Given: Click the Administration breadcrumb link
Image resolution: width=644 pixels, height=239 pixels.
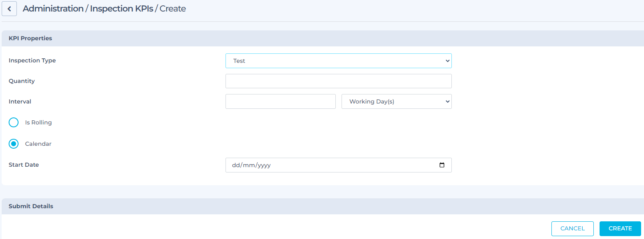Looking at the screenshot, I should [x=53, y=9].
